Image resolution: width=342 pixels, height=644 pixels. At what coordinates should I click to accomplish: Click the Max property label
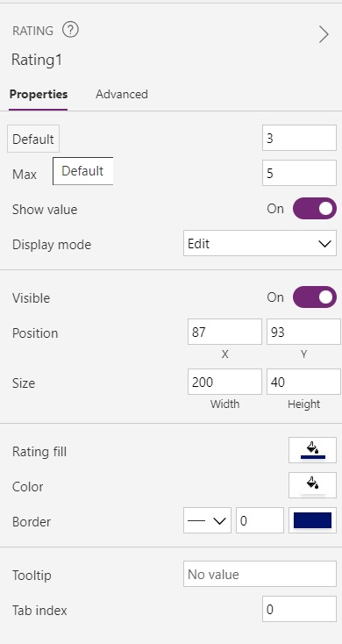25,174
